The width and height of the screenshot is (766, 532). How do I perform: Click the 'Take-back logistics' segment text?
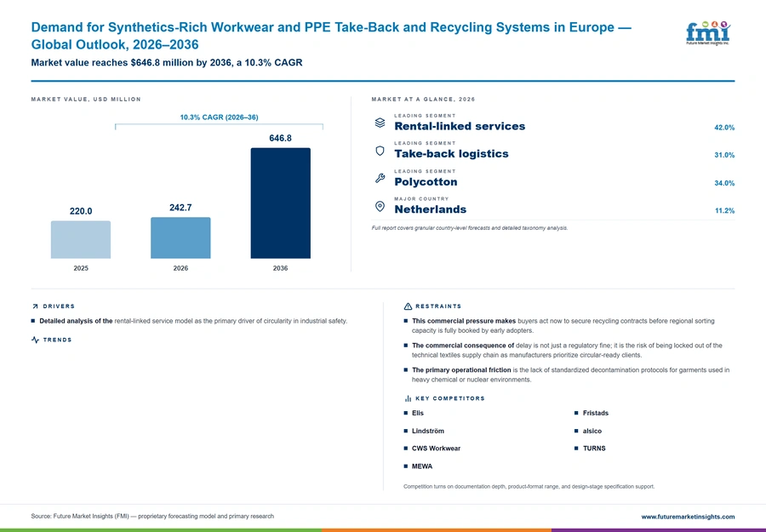[x=451, y=154]
